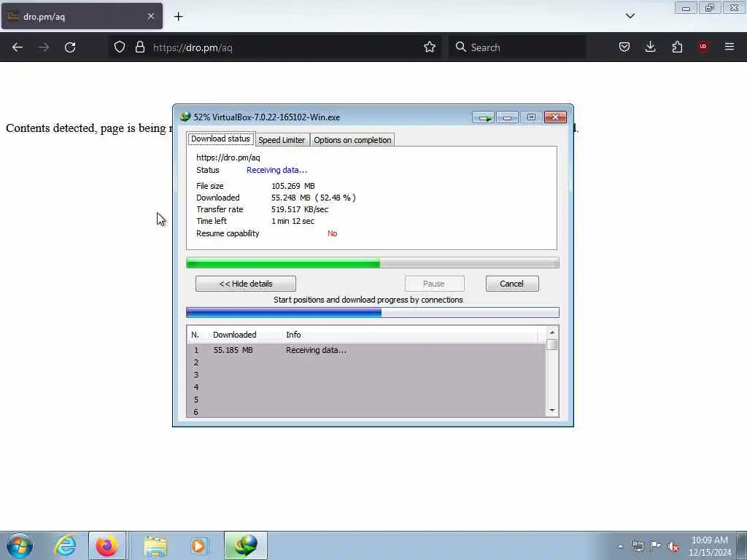This screenshot has width=747, height=560.
Task: Select connection row 1 with 55.185 MB
Action: click(366, 350)
